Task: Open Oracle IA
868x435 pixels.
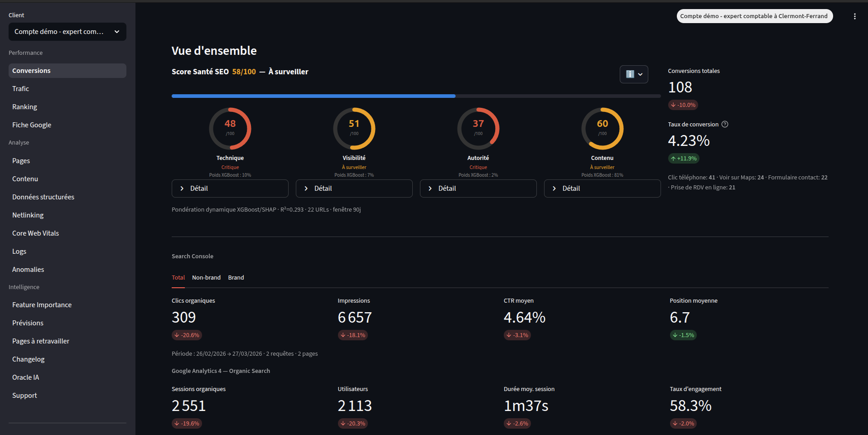Action: tap(25, 377)
